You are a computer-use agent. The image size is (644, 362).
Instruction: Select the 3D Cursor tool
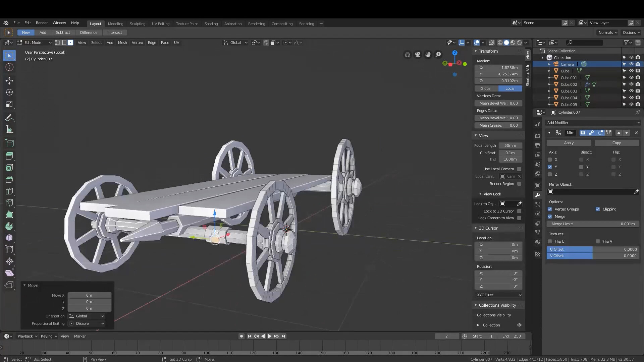[9, 67]
